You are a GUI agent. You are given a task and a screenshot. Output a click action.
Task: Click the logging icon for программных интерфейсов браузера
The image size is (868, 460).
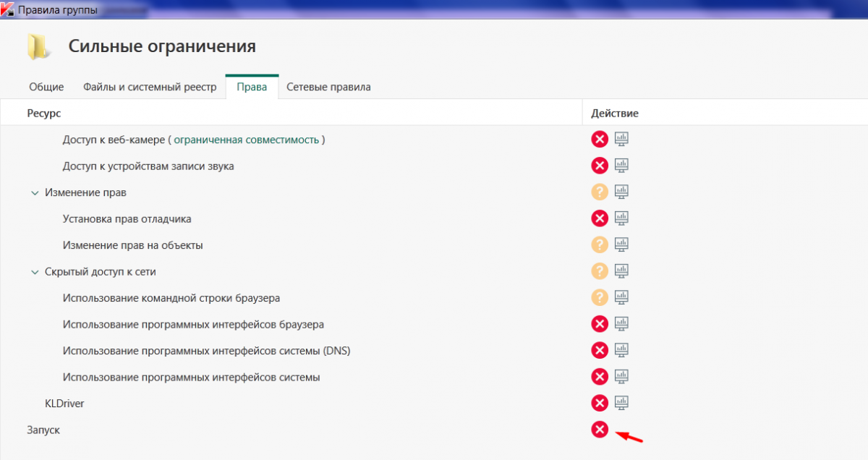(x=621, y=323)
